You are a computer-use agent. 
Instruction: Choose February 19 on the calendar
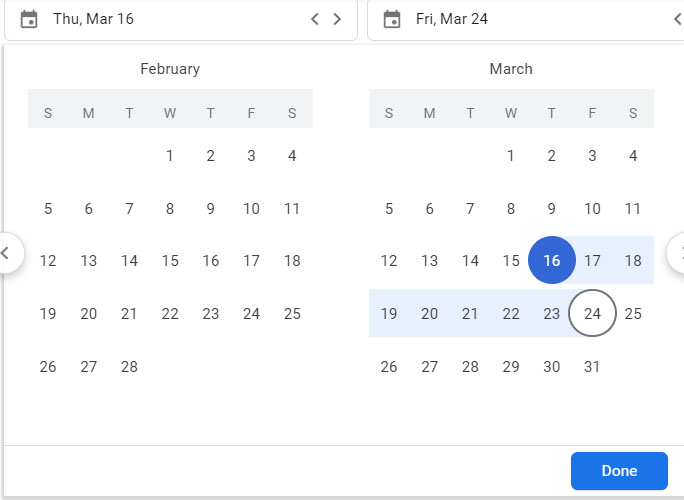(48, 314)
